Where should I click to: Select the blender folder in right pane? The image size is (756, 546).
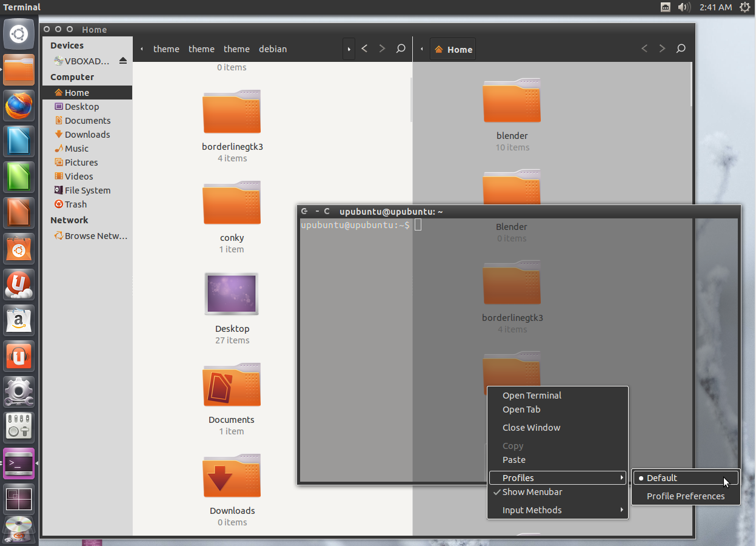pos(512,101)
